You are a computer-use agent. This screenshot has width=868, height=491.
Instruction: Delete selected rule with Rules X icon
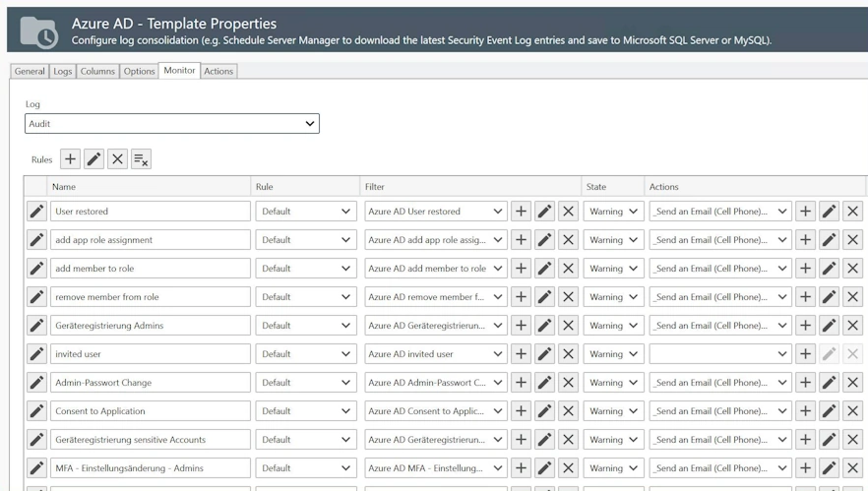[117, 159]
